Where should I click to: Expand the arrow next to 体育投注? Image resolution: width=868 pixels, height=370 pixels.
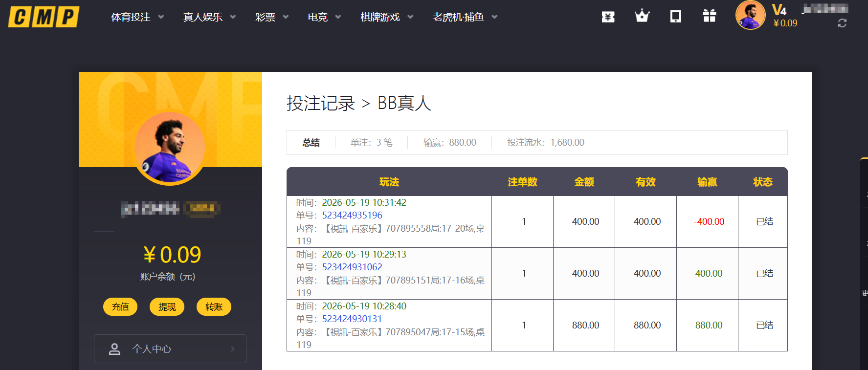point(161,17)
